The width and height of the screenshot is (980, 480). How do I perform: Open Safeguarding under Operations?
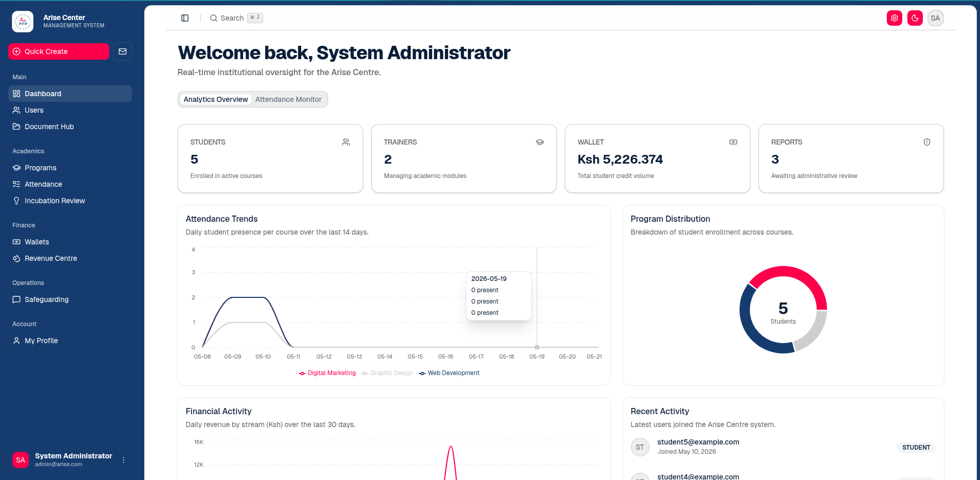click(70, 299)
